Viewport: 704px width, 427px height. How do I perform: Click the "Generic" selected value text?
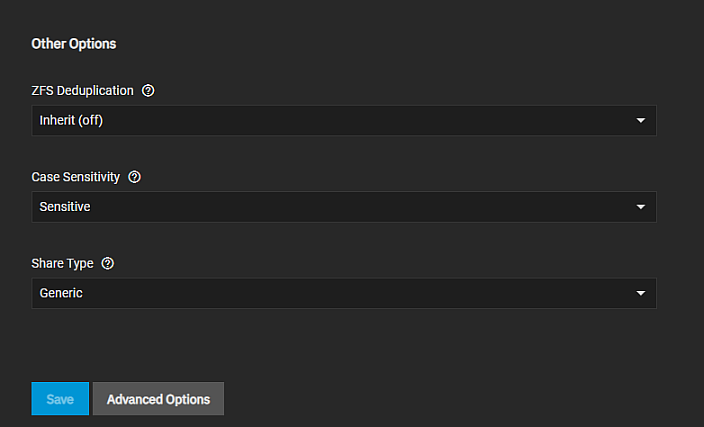click(61, 293)
